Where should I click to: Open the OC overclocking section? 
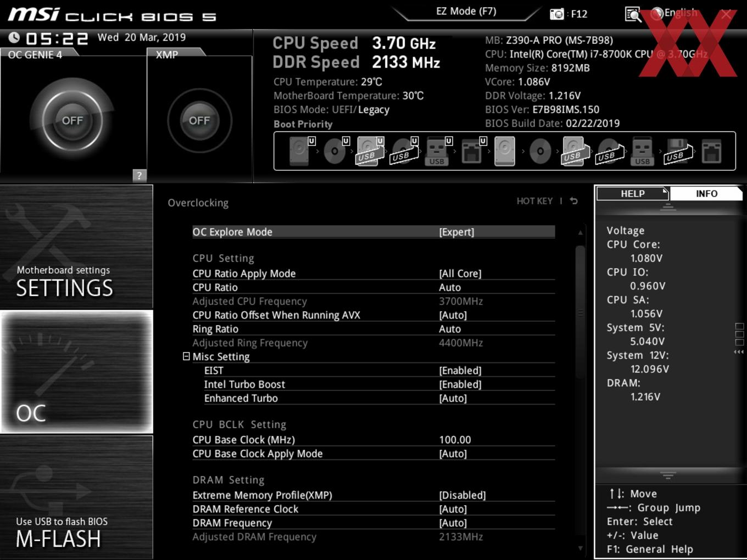coord(76,372)
